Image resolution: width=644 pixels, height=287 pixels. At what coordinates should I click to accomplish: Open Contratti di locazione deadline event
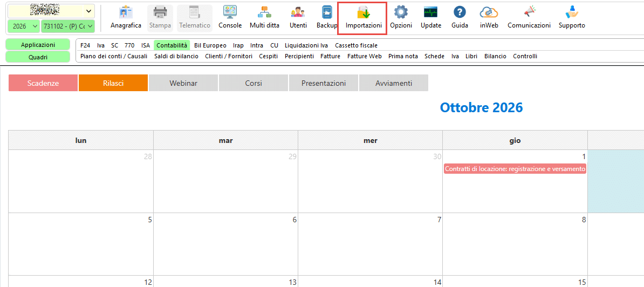tap(515, 169)
